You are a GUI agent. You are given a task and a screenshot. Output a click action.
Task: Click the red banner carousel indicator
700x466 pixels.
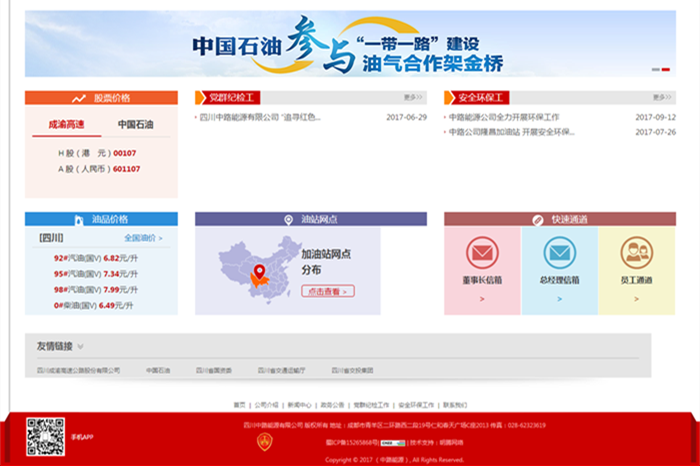(655, 70)
